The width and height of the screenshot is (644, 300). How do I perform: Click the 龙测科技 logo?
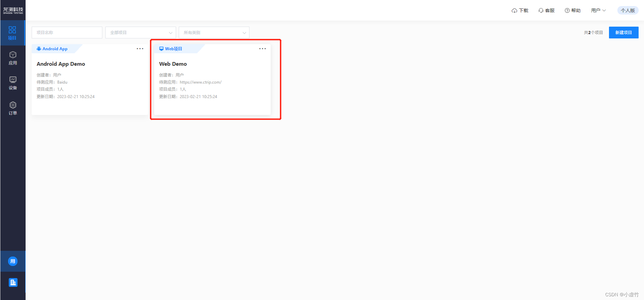point(13,10)
